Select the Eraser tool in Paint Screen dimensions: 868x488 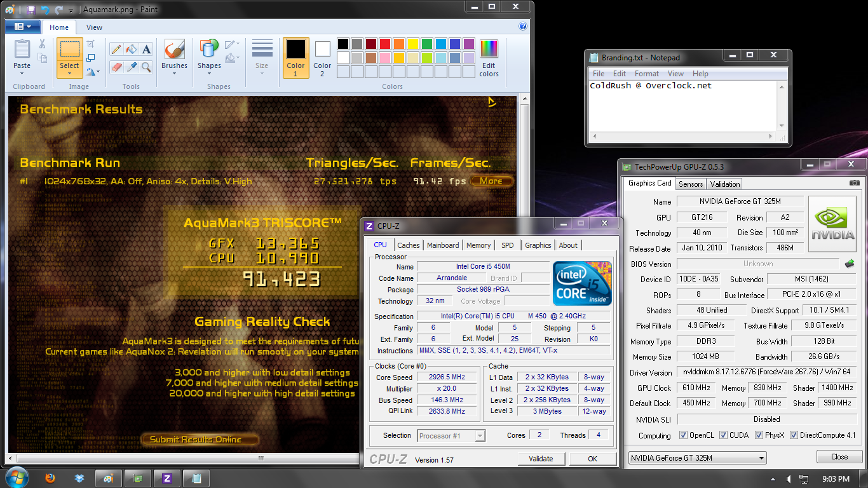click(x=116, y=67)
